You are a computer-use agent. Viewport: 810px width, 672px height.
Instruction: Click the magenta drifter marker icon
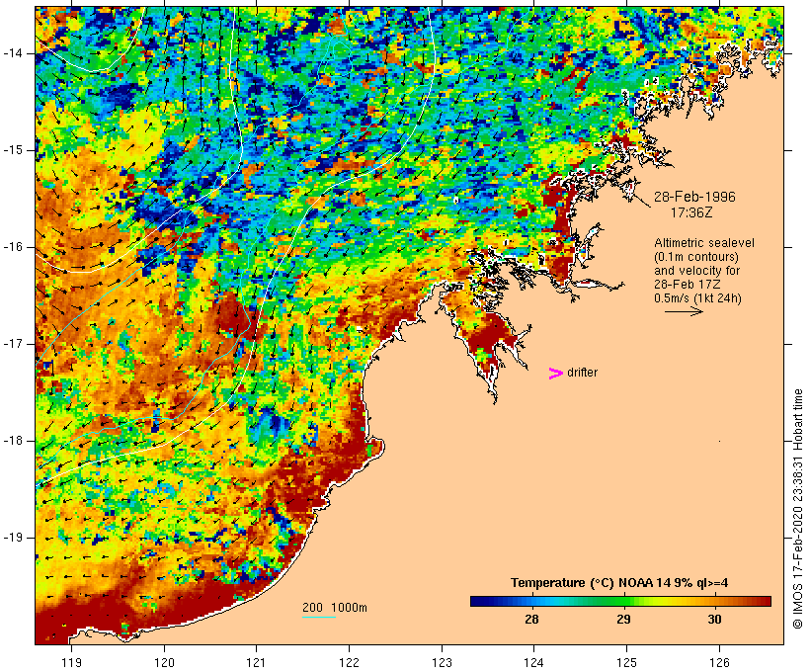[555, 374]
